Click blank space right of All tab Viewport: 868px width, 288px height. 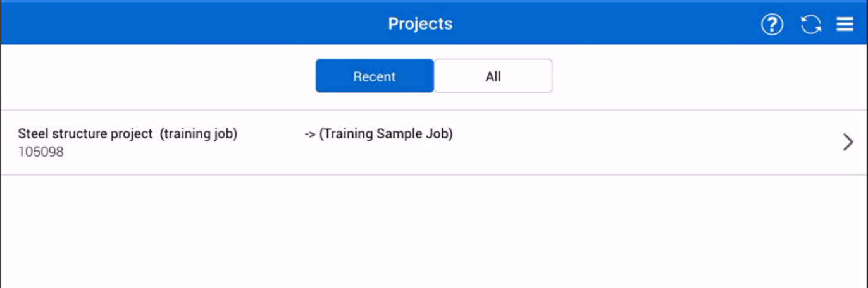point(696,76)
